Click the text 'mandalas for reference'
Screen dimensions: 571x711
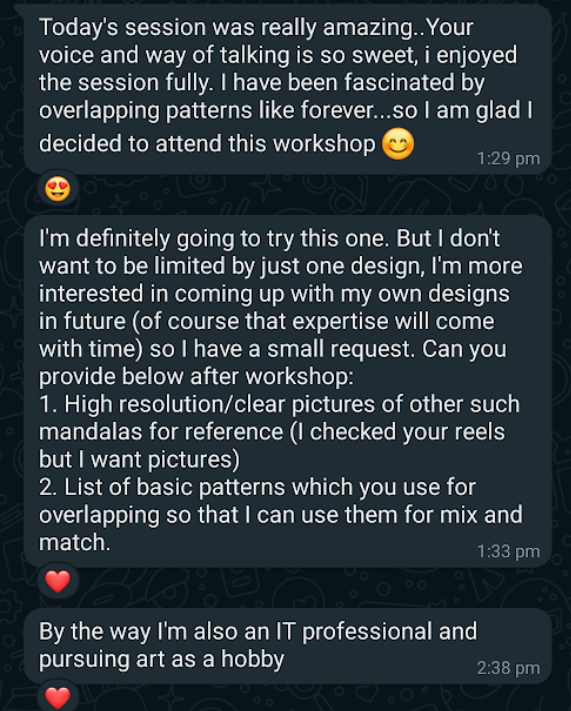tap(161, 432)
